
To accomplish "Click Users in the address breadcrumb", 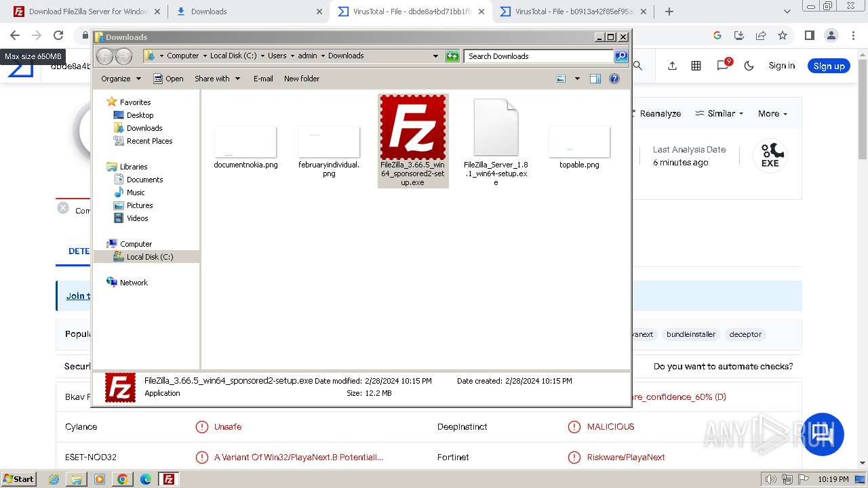I will coord(277,56).
